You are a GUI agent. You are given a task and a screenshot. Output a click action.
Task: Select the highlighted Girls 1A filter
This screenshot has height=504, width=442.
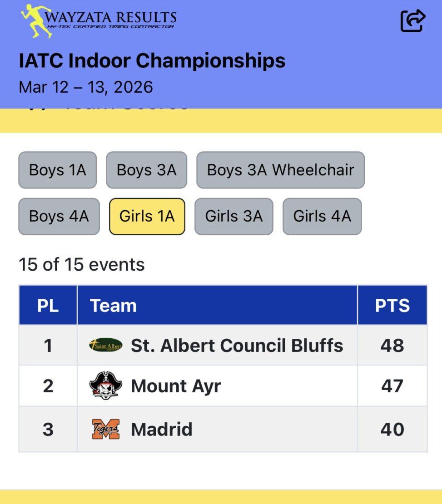pyautogui.click(x=147, y=216)
